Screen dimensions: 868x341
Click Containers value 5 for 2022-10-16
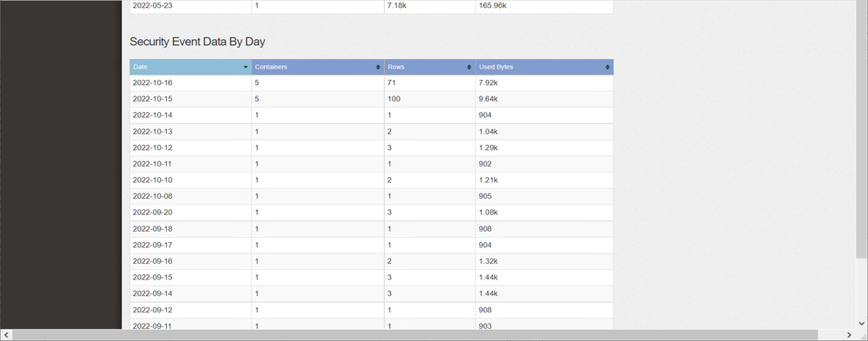(x=257, y=83)
